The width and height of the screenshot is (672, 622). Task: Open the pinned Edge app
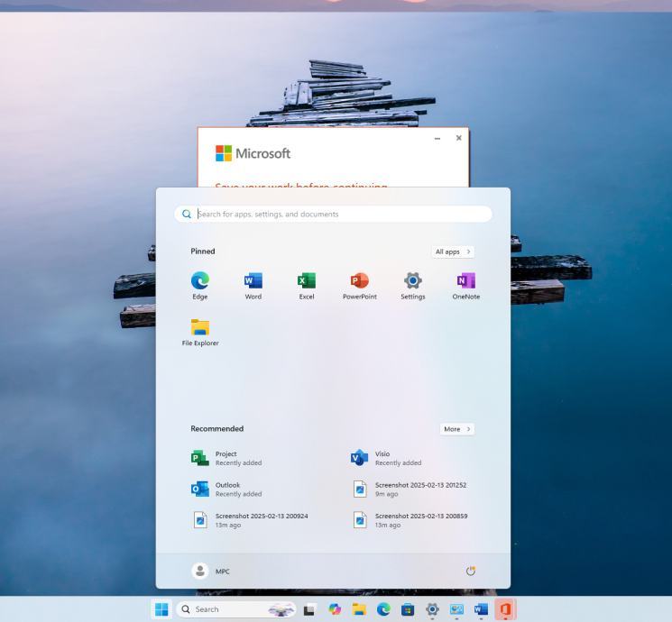[x=199, y=285]
